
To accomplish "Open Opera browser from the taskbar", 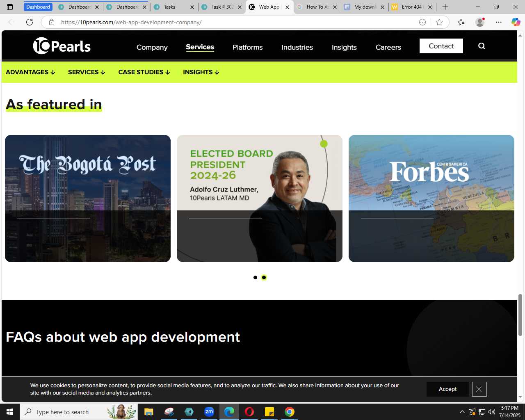I will [x=249, y=412].
